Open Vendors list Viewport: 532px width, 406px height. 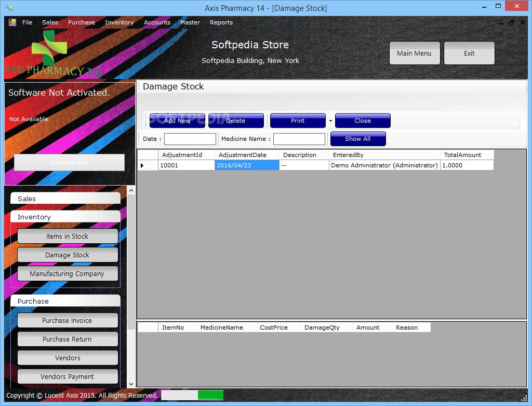pos(68,358)
